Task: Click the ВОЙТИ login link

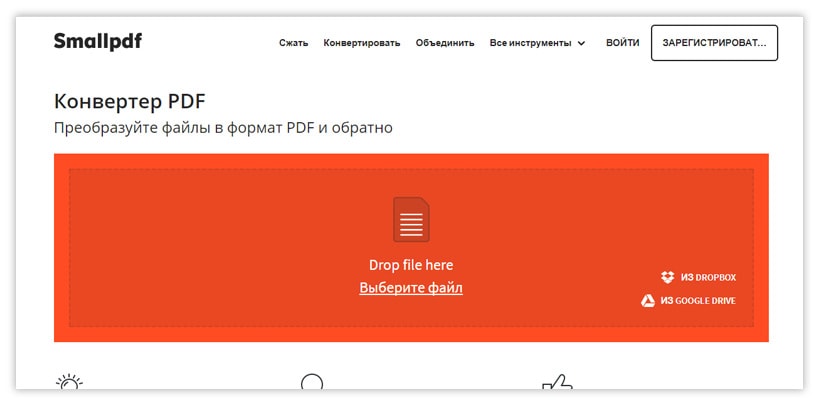Action: pyautogui.click(x=622, y=43)
